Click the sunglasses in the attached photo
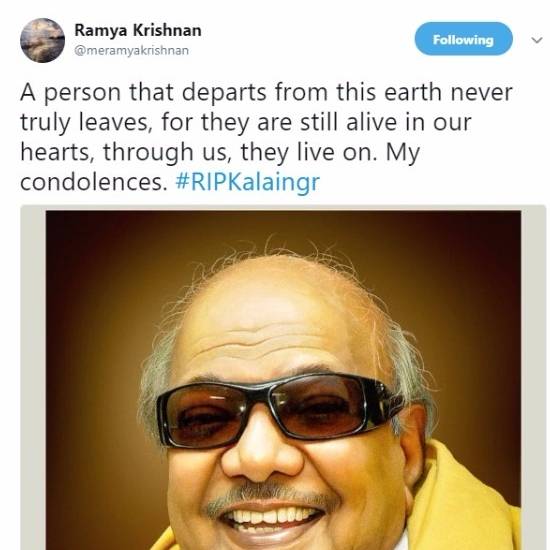 [281, 410]
